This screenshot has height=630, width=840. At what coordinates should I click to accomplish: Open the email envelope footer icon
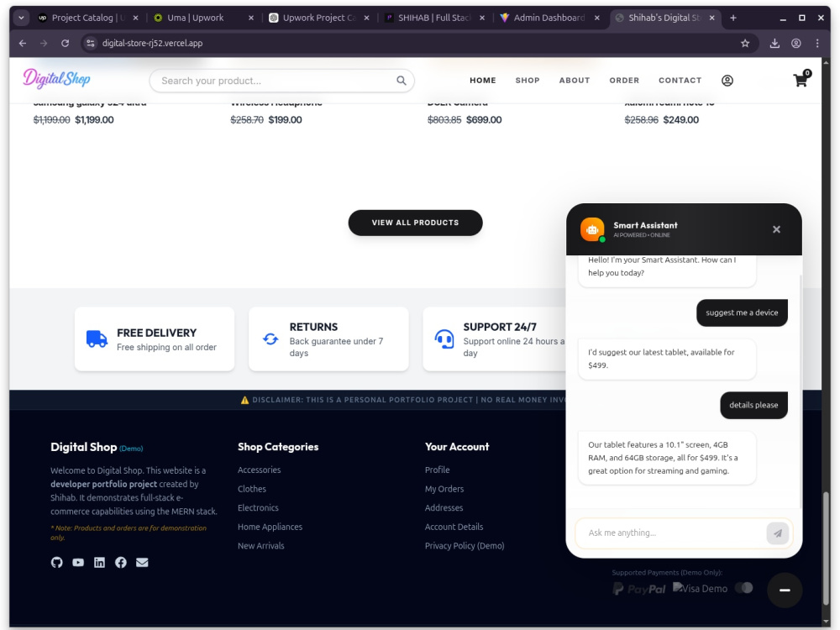[x=142, y=562]
